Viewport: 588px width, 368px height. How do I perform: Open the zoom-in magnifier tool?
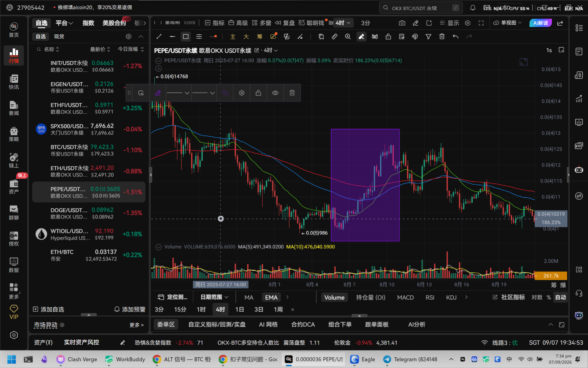coord(348,37)
